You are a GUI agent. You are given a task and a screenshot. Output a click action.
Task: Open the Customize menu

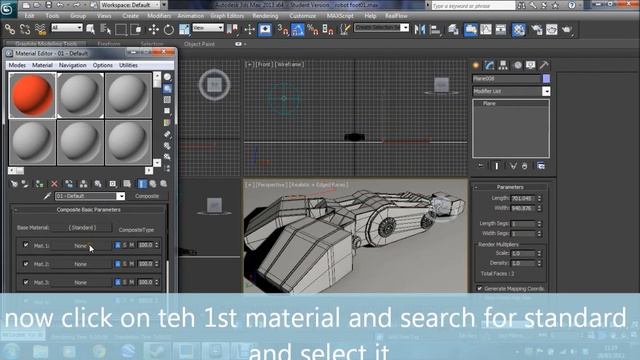click(x=302, y=16)
